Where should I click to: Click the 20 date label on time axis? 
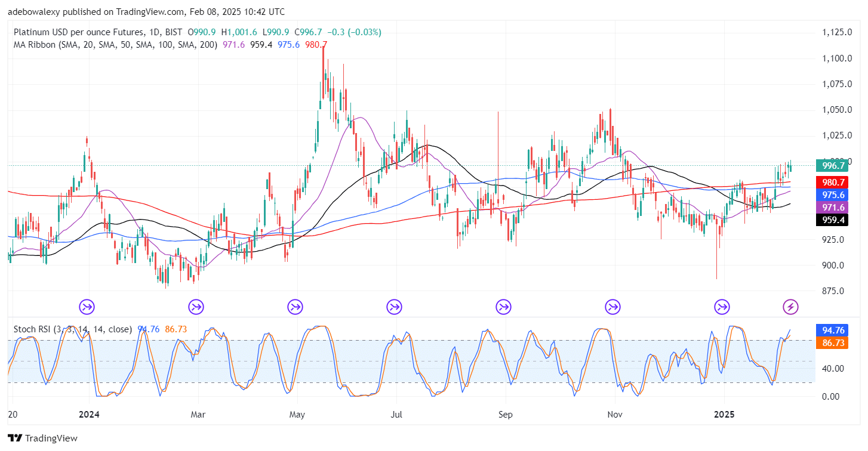pyautogui.click(x=13, y=413)
